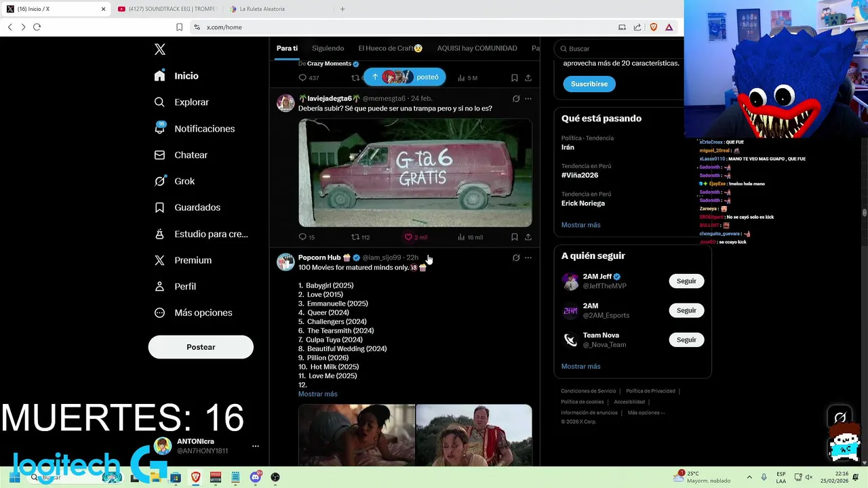Open the Windows Start menu
Viewport: 868px width, 488px height.
[14, 477]
